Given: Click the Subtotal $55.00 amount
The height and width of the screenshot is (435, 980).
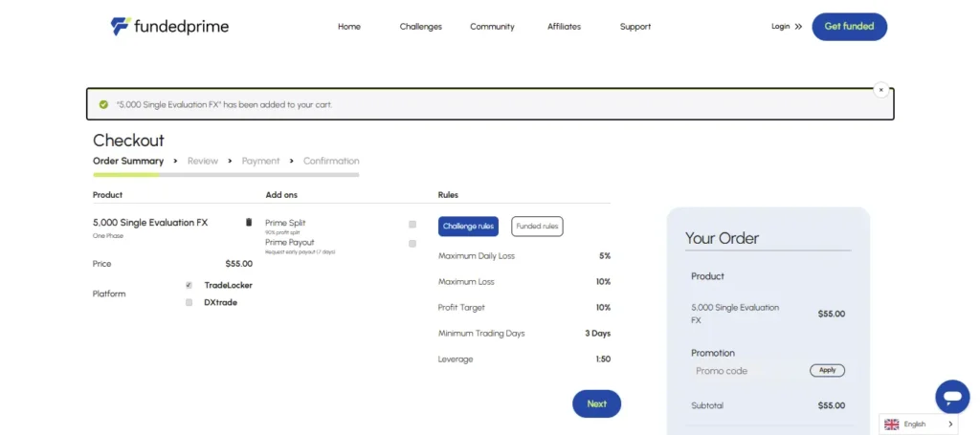Looking at the screenshot, I should 832,405.
